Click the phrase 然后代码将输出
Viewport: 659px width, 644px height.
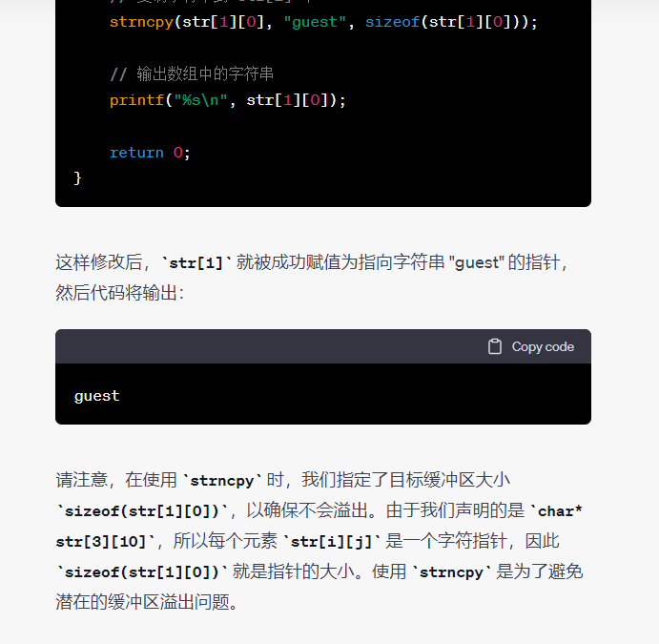point(113,293)
